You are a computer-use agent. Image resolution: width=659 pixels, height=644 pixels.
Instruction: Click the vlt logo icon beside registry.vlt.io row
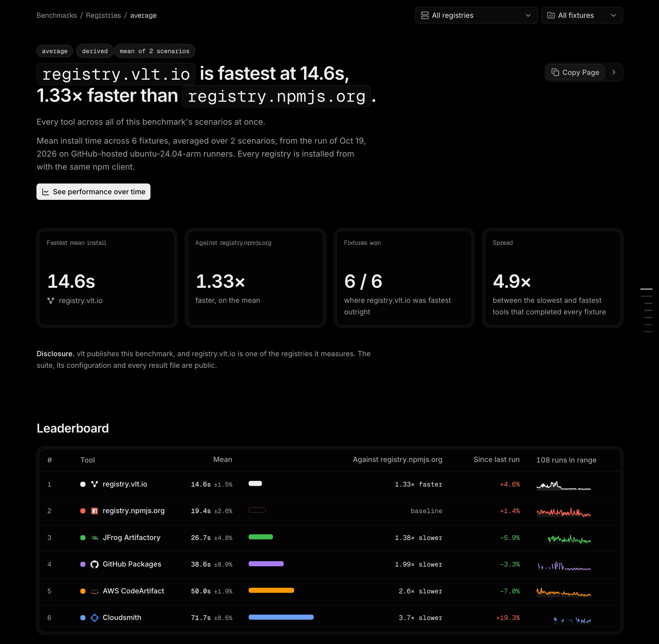[94, 484]
